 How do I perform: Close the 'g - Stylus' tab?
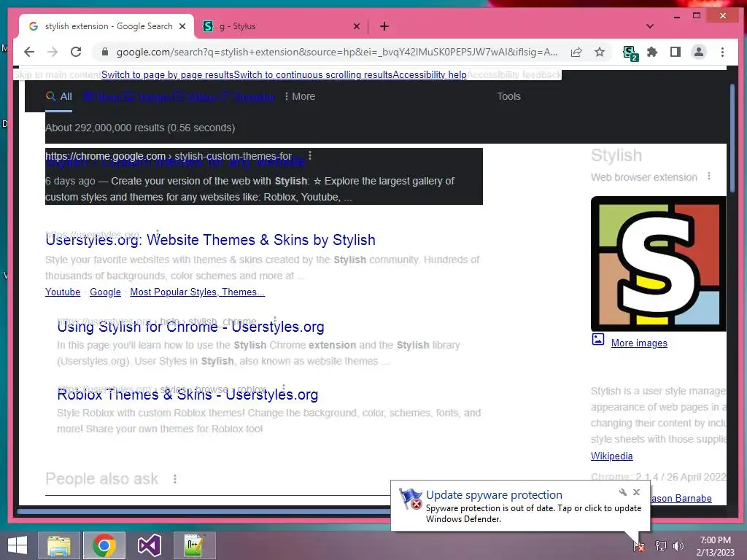[x=356, y=26]
